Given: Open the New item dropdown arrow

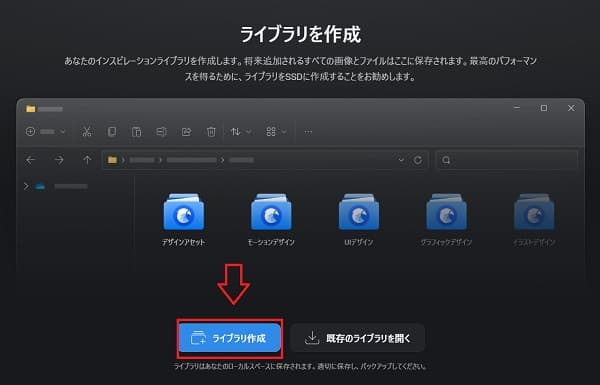Looking at the screenshot, I should pyautogui.click(x=63, y=132).
